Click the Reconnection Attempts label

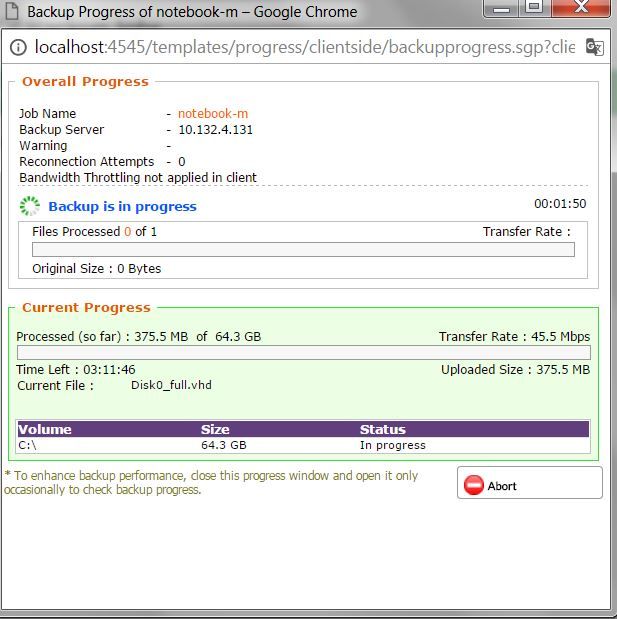(x=86, y=162)
